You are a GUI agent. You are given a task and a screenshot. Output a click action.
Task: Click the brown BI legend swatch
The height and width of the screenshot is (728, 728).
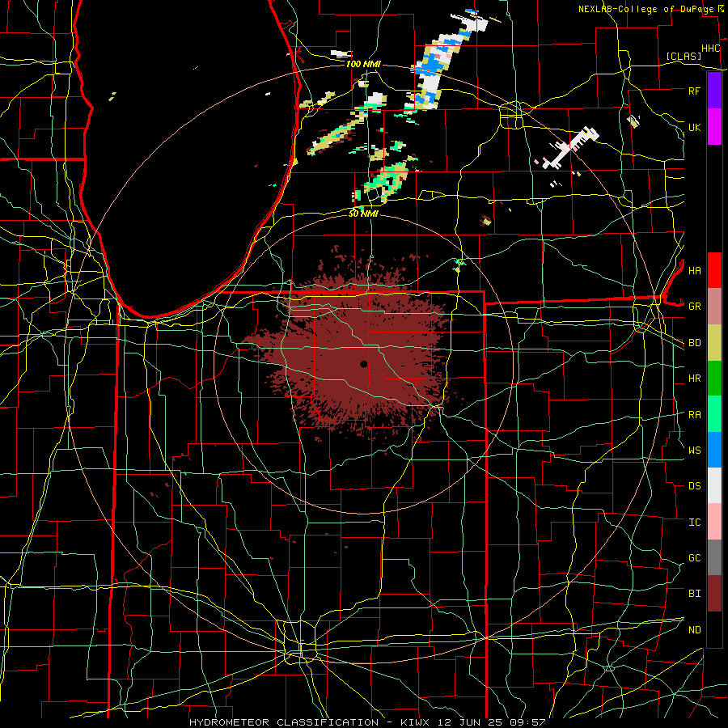tap(714, 594)
